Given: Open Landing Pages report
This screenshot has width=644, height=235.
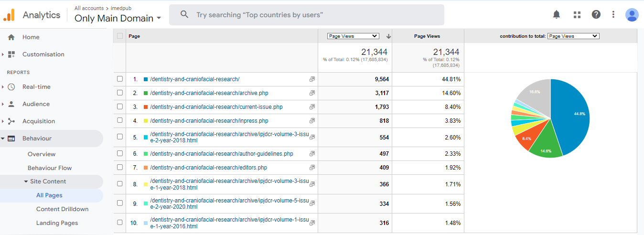Looking at the screenshot, I should pyautogui.click(x=57, y=223).
